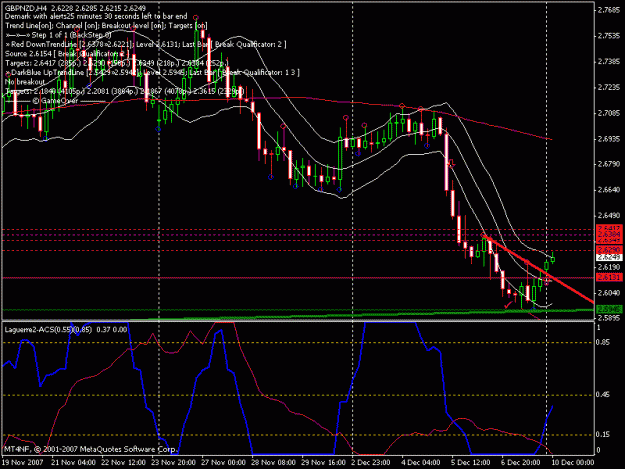Click the white 2.6249 current price tag
Viewport: 625px width, 469px height.
(x=609, y=257)
